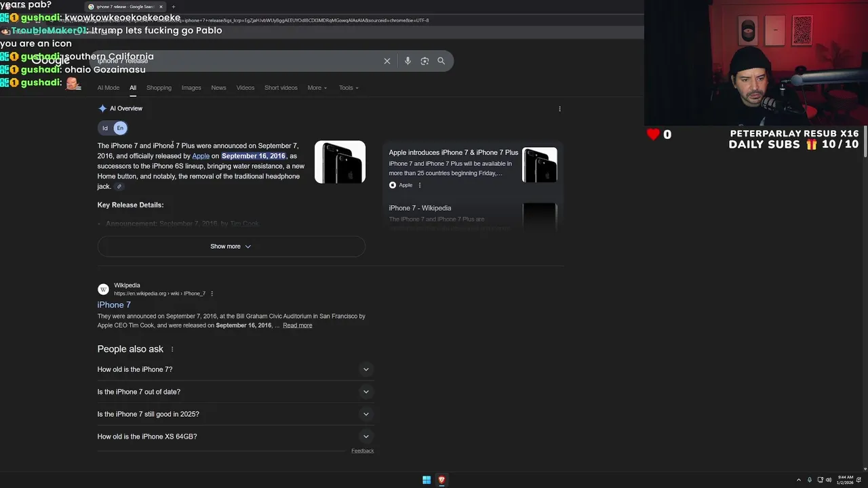Open Windows Start menu in taskbar
The image size is (868, 488).
[x=427, y=480]
